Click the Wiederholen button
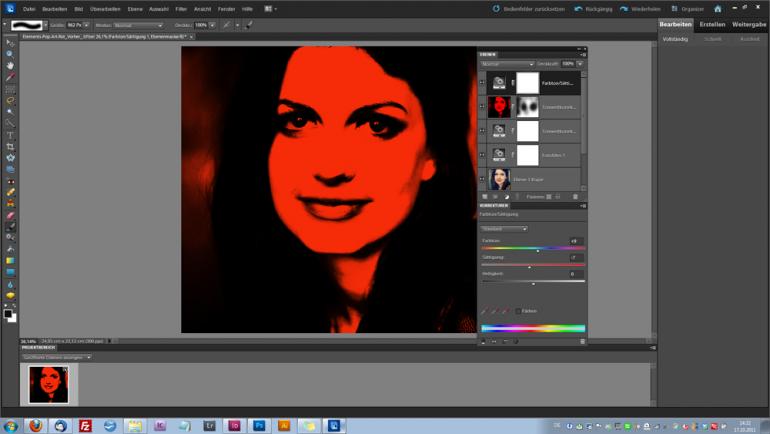This screenshot has height=434, width=770. tap(640, 9)
